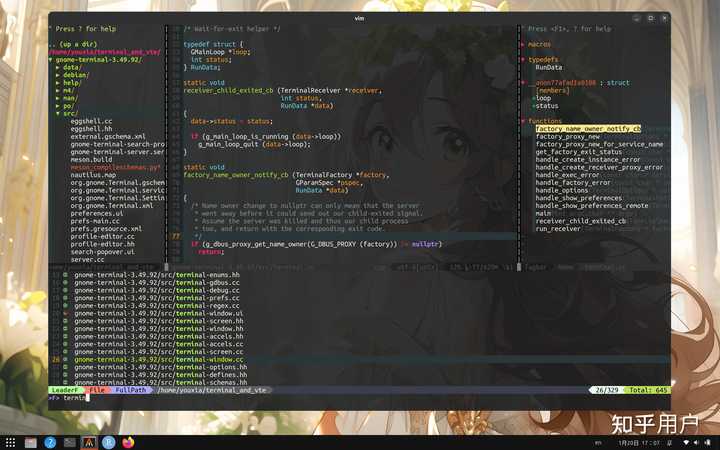Open the applications grid in the taskbar
The height and width of the screenshot is (450, 720).
10,442
